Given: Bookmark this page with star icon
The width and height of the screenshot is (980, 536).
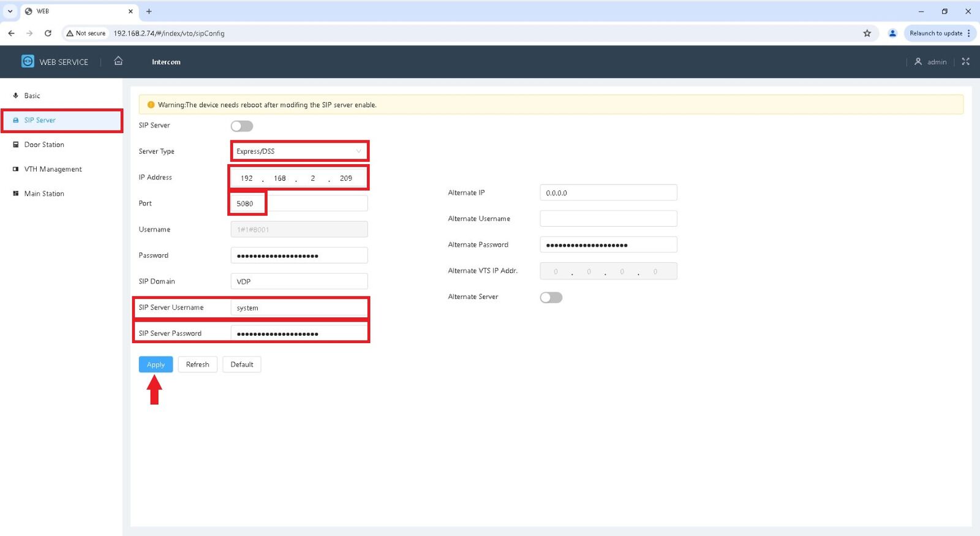Looking at the screenshot, I should [x=867, y=33].
